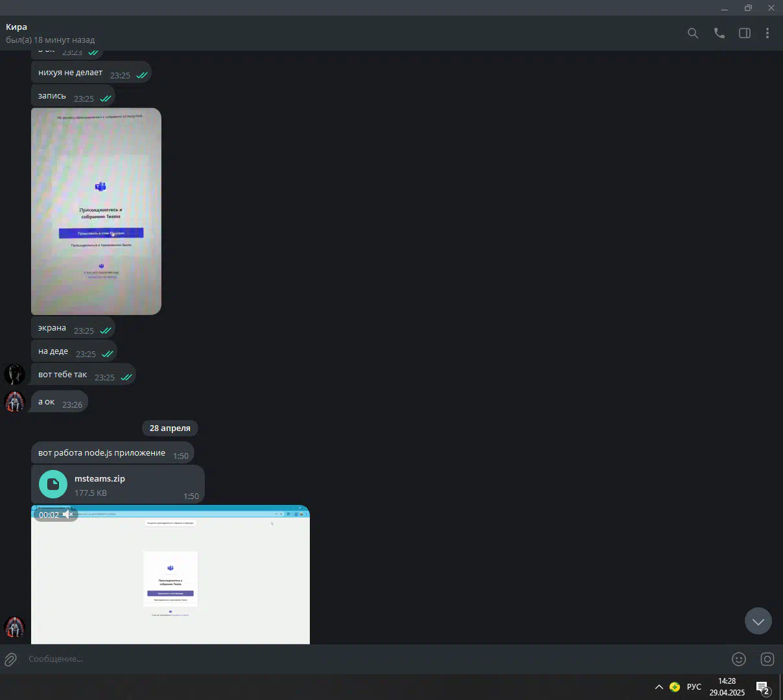Viewport: 783px width, 700px height.
Task: Select the "вот тебе так" message
Action: click(x=84, y=375)
